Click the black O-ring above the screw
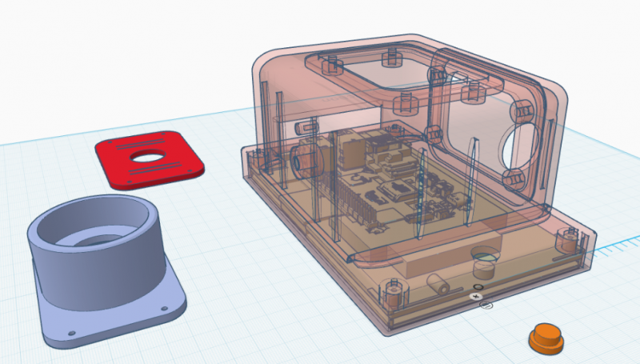640x364 pixels. pyautogui.click(x=478, y=287)
